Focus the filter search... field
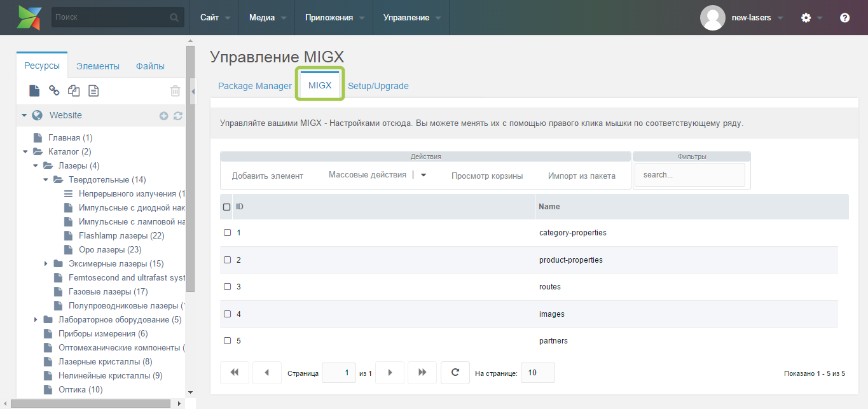868x409 pixels. click(x=689, y=175)
